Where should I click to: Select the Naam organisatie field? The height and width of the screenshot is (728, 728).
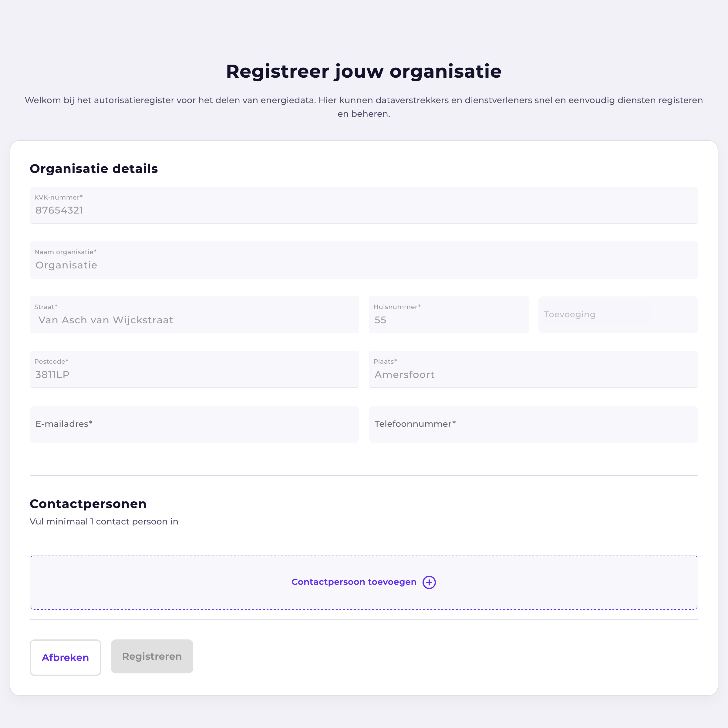364,260
